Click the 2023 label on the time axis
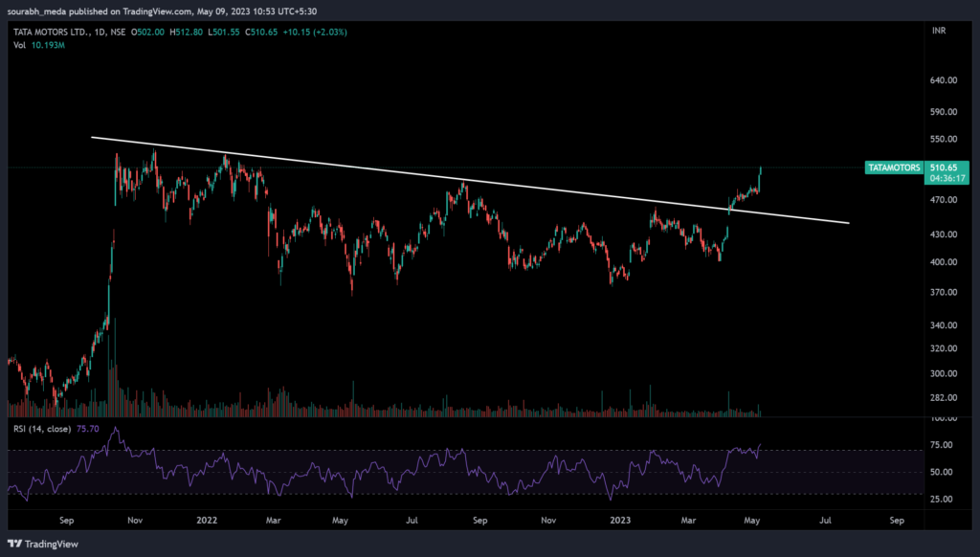This screenshot has height=557, width=980. click(620, 520)
